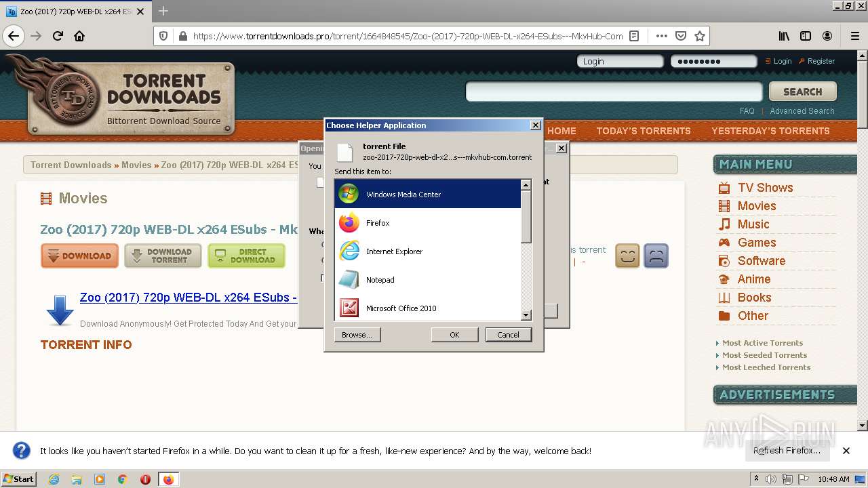
Task: Click Refresh Firefox button in notification bar
Action: [x=787, y=451]
